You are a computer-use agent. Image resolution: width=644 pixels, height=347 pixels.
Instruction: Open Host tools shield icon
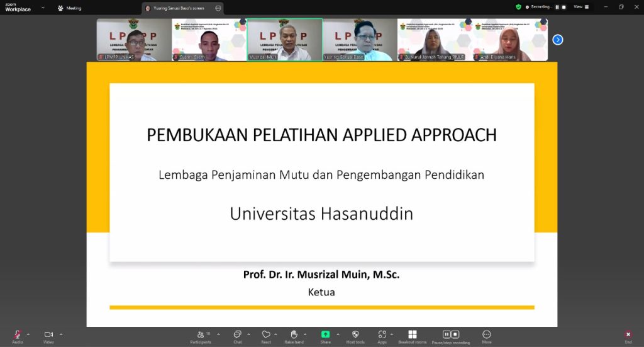(x=355, y=334)
